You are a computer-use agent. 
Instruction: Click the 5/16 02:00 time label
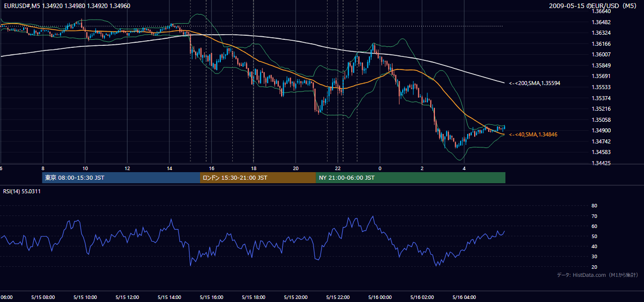[422, 297]
